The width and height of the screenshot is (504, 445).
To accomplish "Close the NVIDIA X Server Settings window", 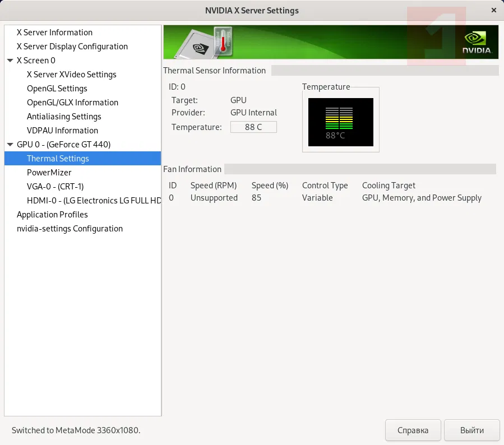I will click(494, 10).
